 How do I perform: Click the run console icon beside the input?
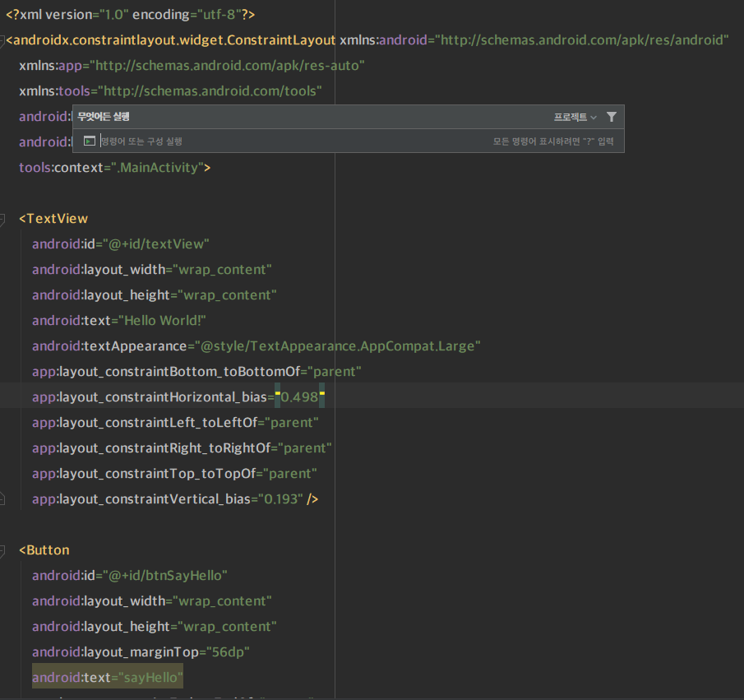(90, 141)
